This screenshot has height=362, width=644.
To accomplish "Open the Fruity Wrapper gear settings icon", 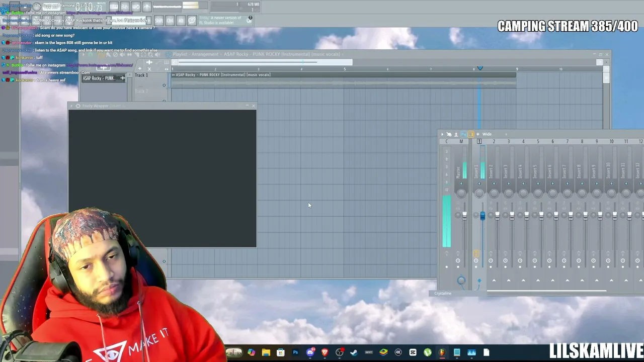I will (x=77, y=106).
